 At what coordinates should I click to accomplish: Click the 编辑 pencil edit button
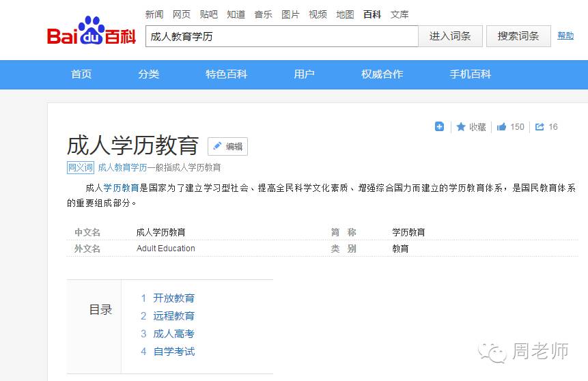point(227,146)
